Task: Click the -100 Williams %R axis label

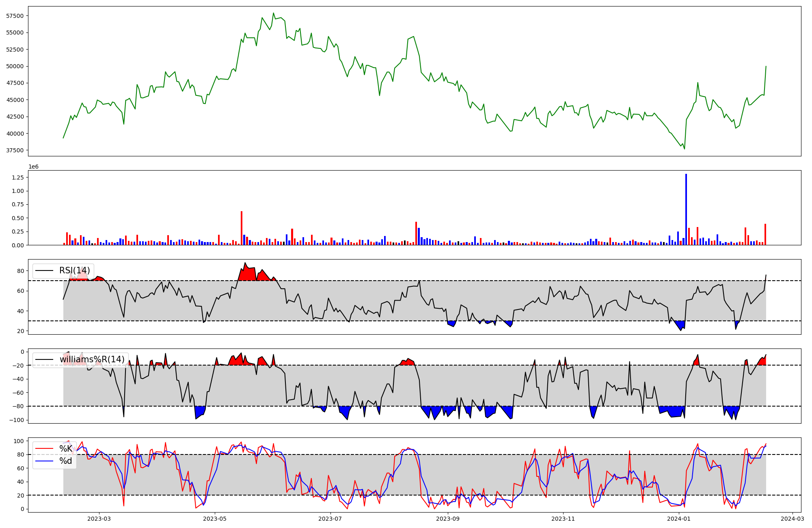Action: coord(17,420)
